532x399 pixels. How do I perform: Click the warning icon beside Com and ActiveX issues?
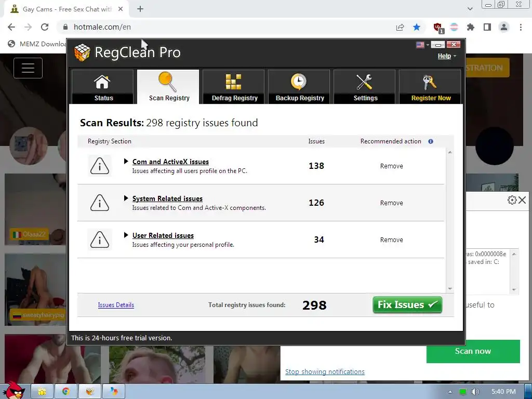tap(100, 166)
